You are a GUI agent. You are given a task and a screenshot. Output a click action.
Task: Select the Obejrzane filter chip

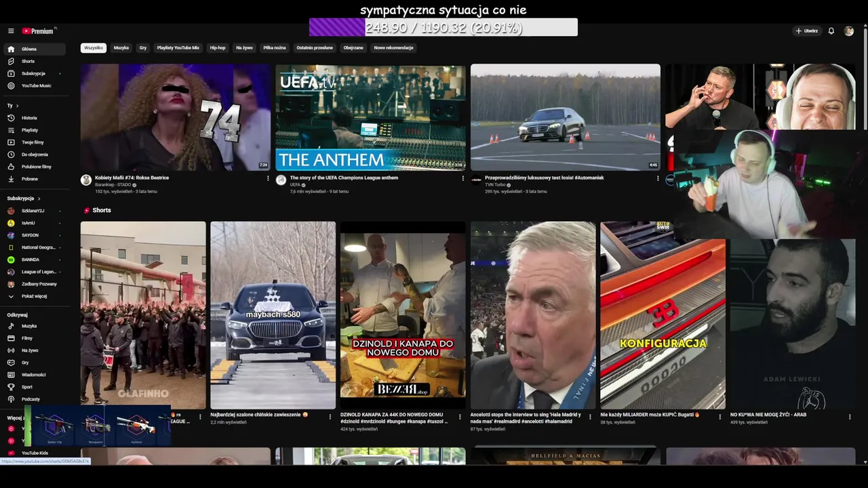tap(353, 48)
